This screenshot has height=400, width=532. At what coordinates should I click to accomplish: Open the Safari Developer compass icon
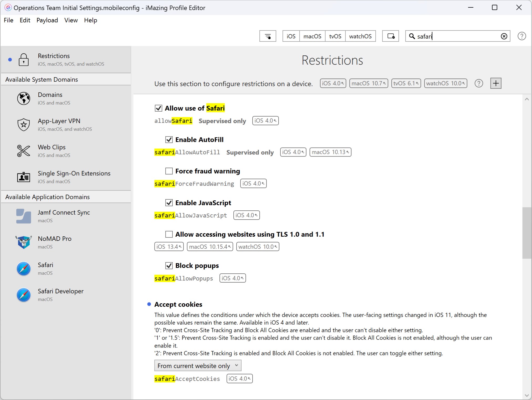coord(24,295)
